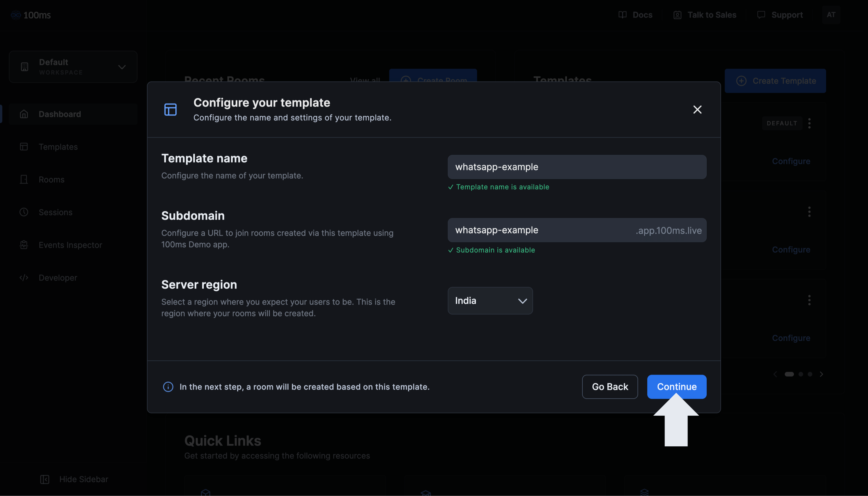This screenshot has height=496, width=868.
Task: Click the Developer code icon
Action: click(24, 278)
